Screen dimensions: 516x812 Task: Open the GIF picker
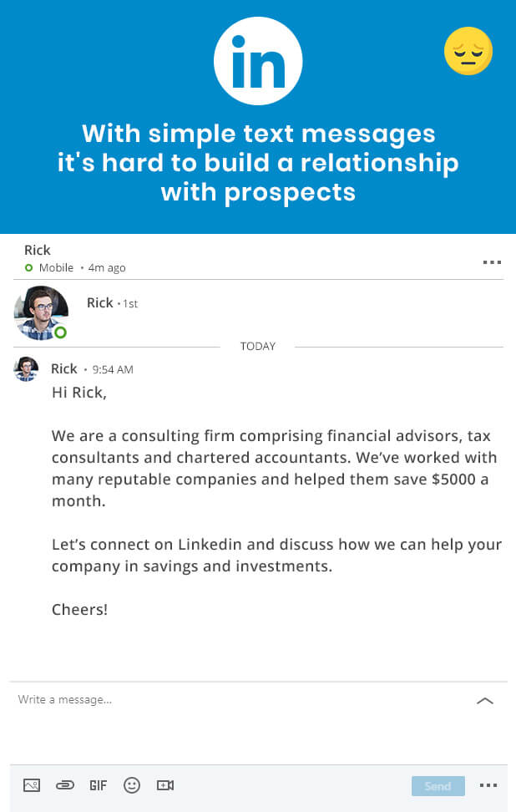point(98,785)
